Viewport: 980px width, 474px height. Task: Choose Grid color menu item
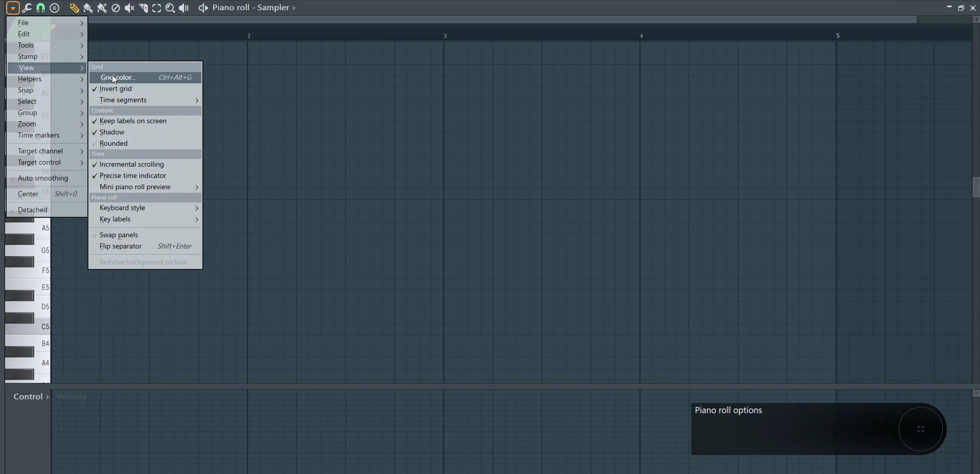pyautogui.click(x=146, y=78)
